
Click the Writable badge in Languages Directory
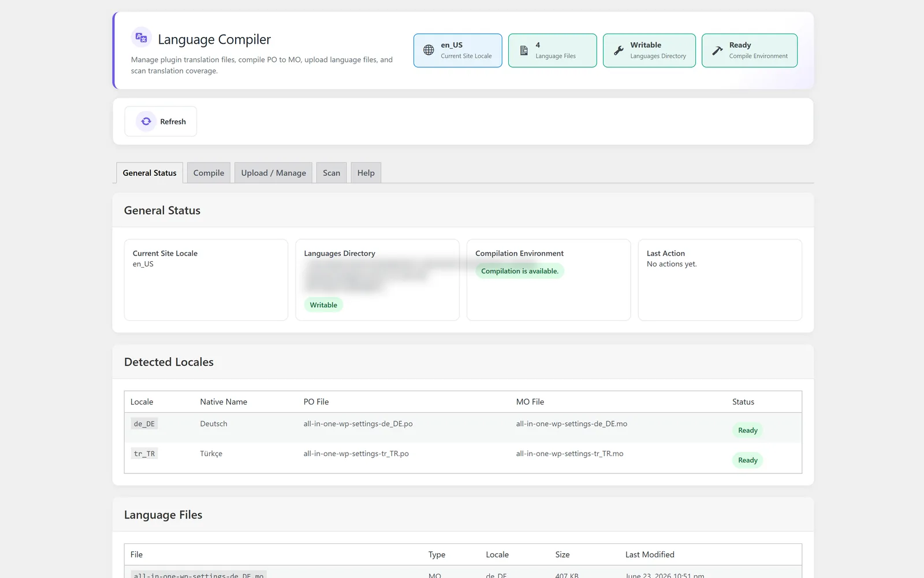[323, 305]
